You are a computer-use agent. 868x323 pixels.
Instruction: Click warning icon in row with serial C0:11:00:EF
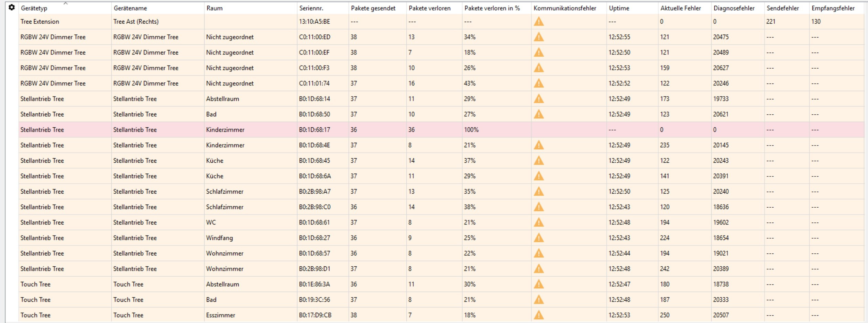539,53
